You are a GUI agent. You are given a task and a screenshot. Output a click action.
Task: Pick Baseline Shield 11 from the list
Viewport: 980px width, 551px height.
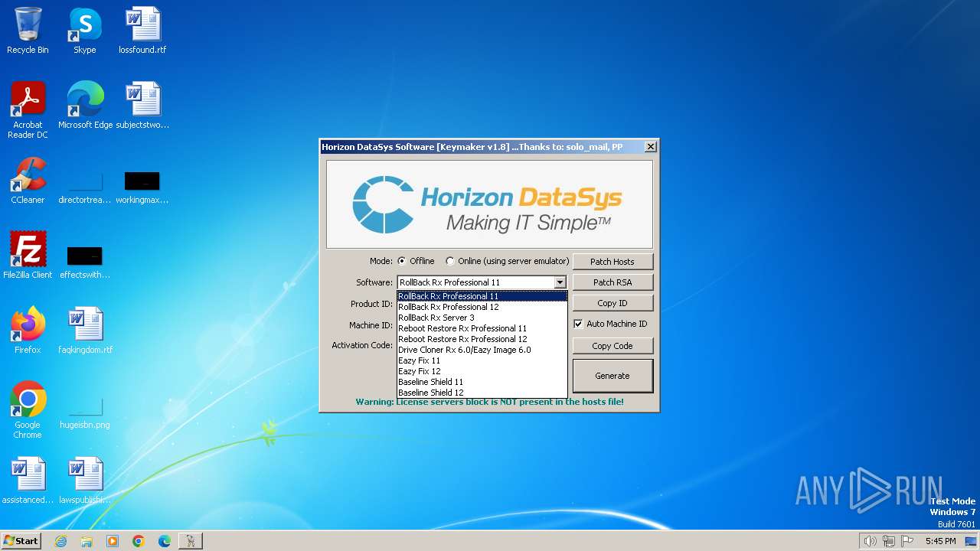(482, 382)
